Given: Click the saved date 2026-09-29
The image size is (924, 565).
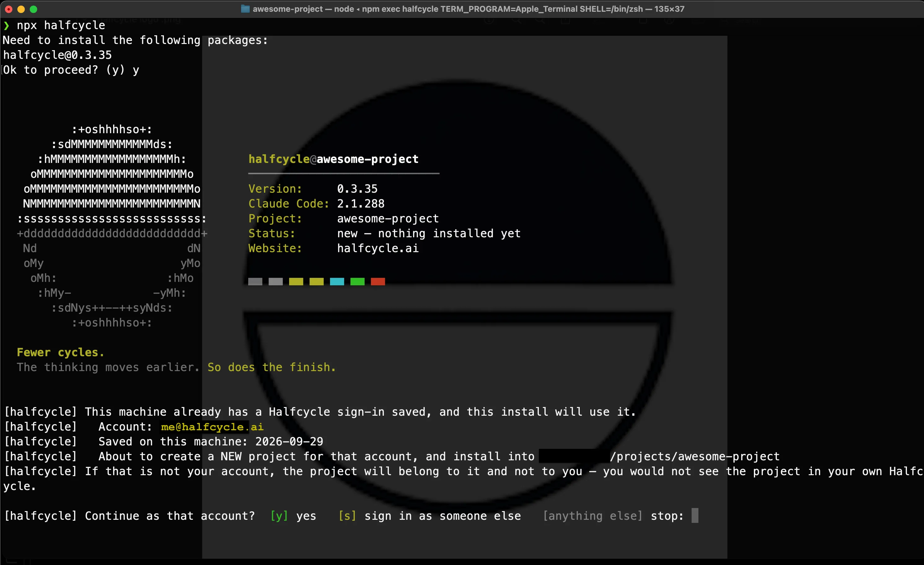Looking at the screenshot, I should pos(289,442).
